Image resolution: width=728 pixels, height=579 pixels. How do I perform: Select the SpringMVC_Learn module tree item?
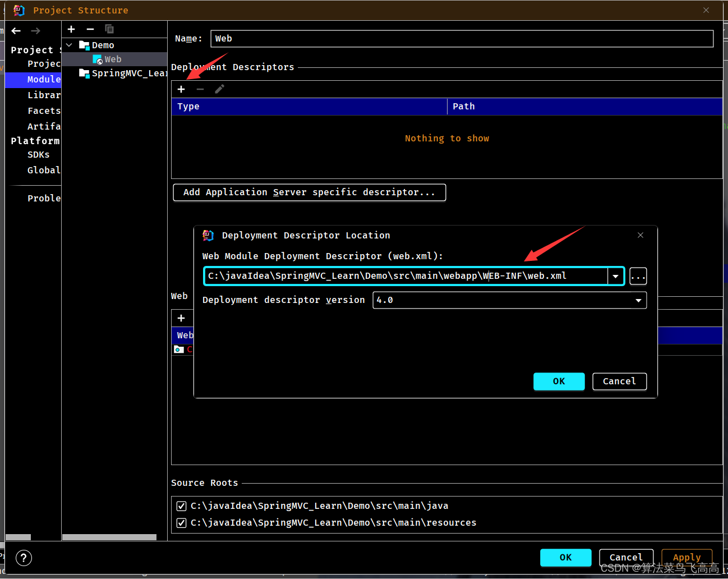pyautogui.click(x=114, y=73)
